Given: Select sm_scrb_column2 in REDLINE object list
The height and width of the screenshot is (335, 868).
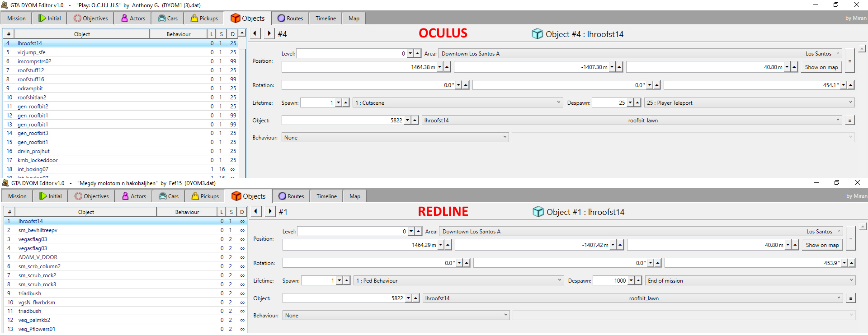Looking at the screenshot, I should tap(125, 266).
